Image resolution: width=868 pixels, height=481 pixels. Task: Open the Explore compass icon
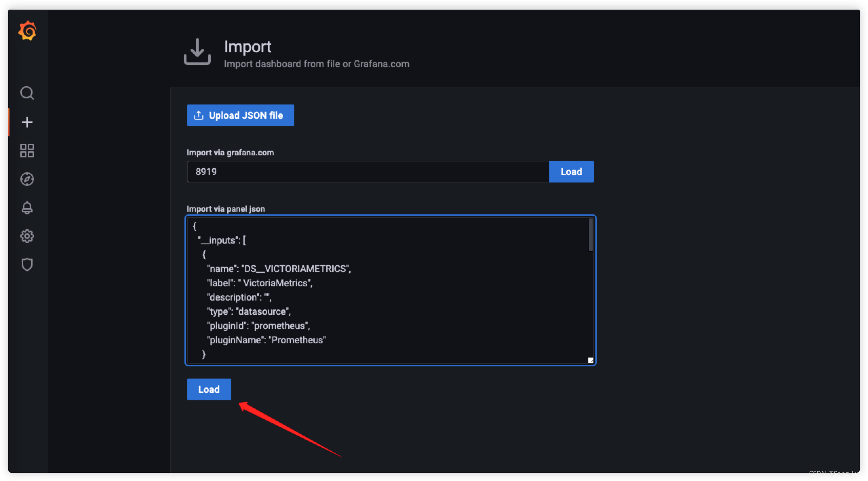(27, 179)
